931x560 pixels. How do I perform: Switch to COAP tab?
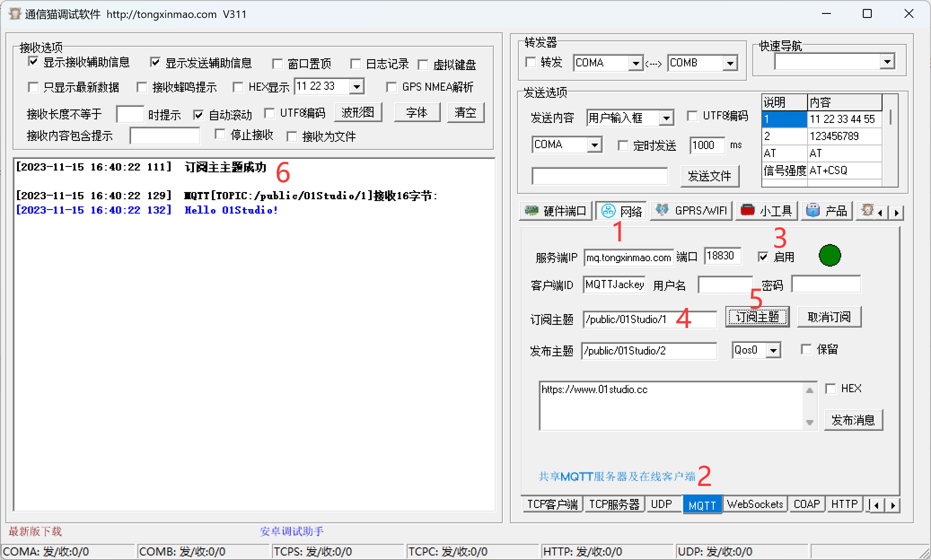(x=807, y=504)
